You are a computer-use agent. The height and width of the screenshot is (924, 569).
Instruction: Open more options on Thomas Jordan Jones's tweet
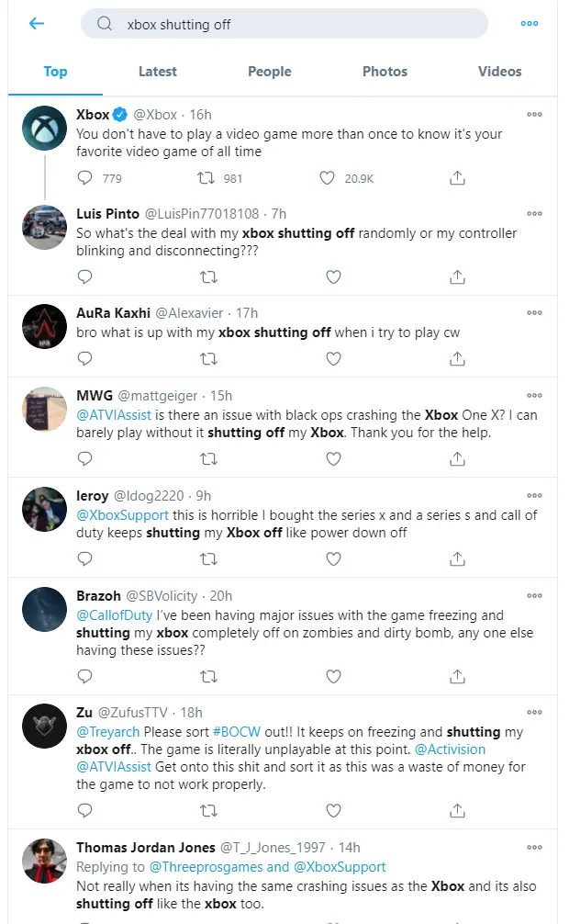click(x=534, y=848)
